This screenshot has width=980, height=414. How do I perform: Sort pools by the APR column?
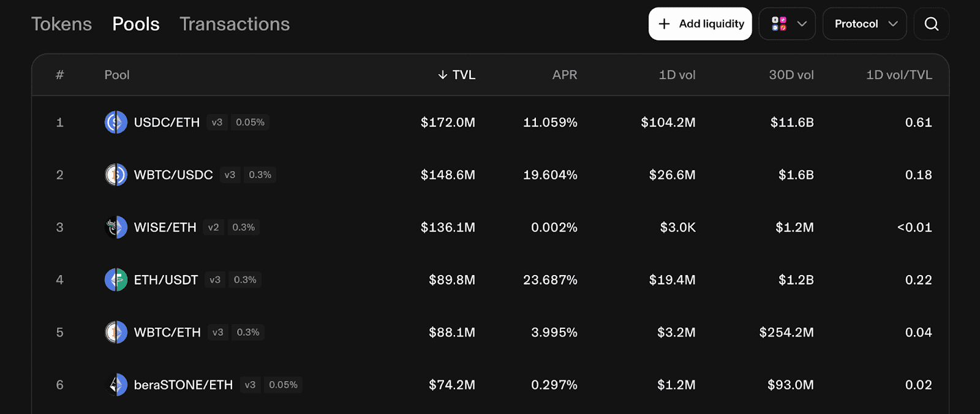click(564, 75)
